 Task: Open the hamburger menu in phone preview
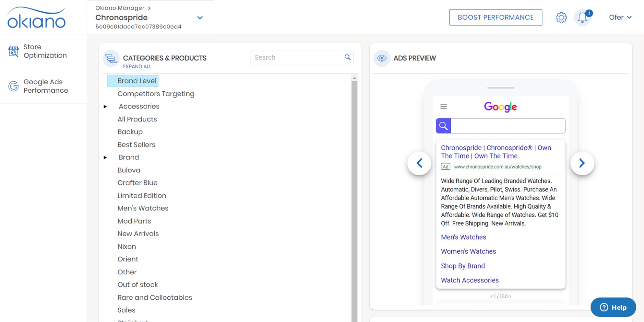[444, 107]
